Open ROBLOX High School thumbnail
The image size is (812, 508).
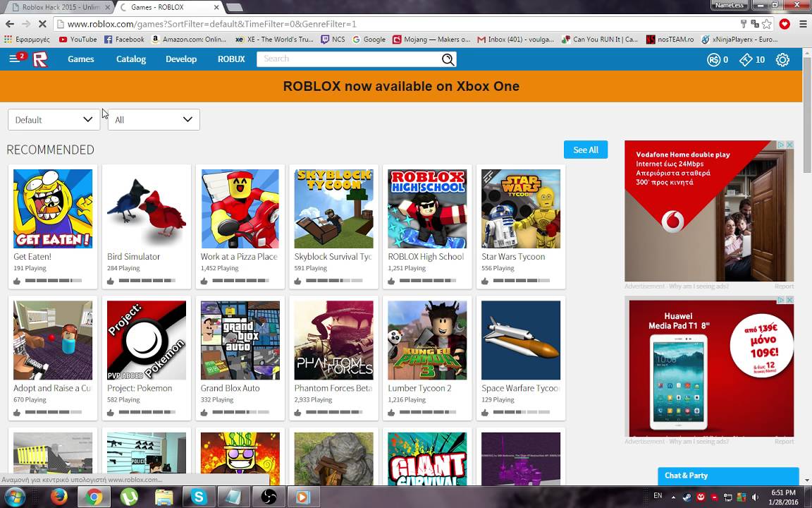coord(427,209)
